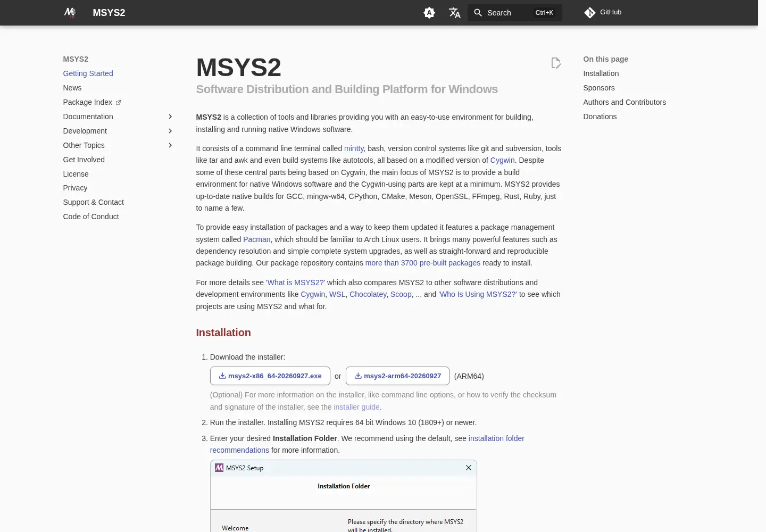This screenshot has width=766, height=532.
Task: Open 'more than 3700 pre-built packages' link
Action: pyautogui.click(x=423, y=263)
